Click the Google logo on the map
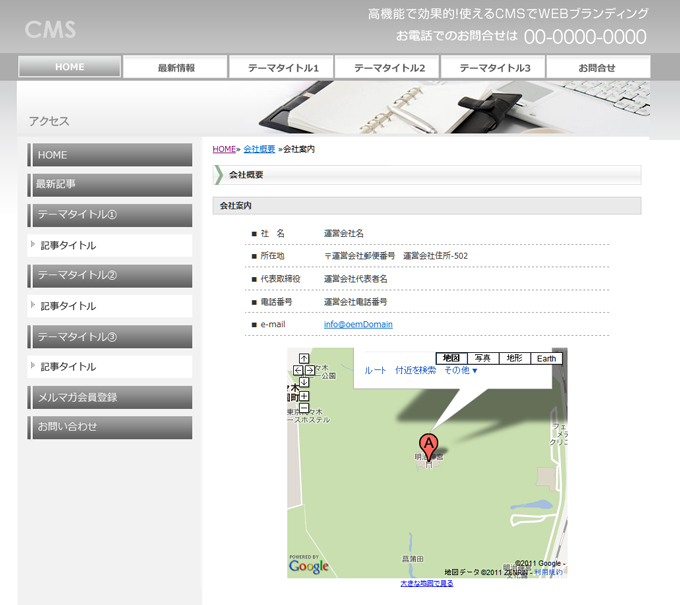This screenshot has width=680, height=605. pyautogui.click(x=308, y=566)
